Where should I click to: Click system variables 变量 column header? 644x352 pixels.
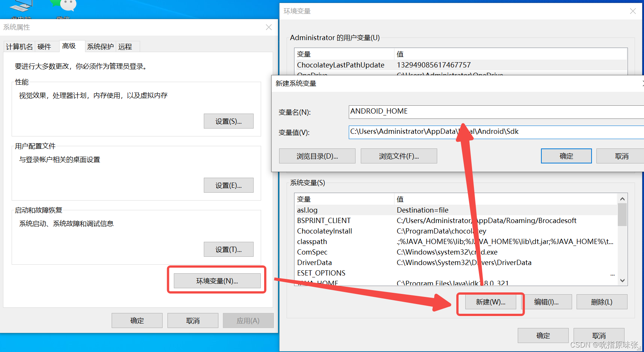click(x=345, y=199)
